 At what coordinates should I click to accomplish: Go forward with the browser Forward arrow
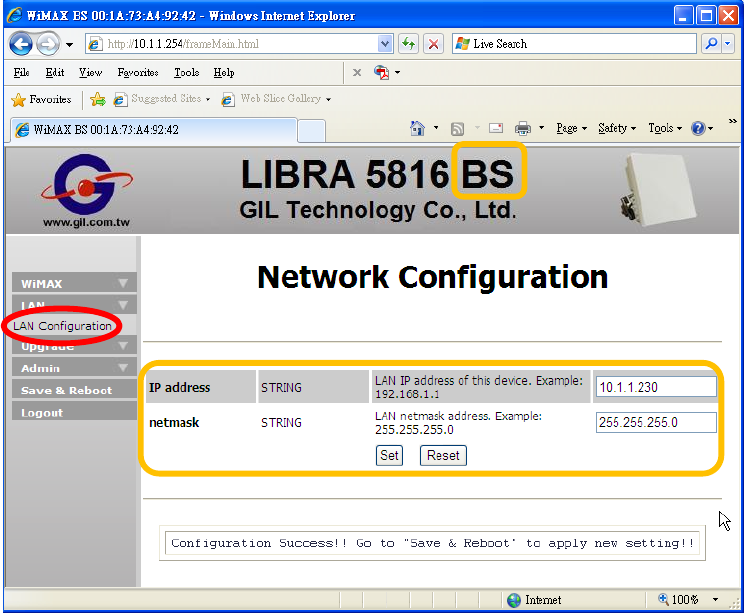pos(48,44)
